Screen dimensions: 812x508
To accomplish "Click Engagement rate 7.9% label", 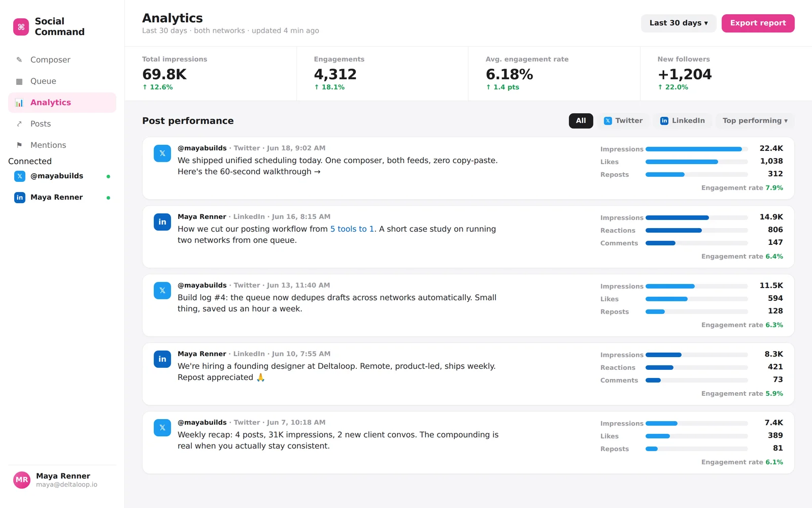I will click(x=742, y=188).
